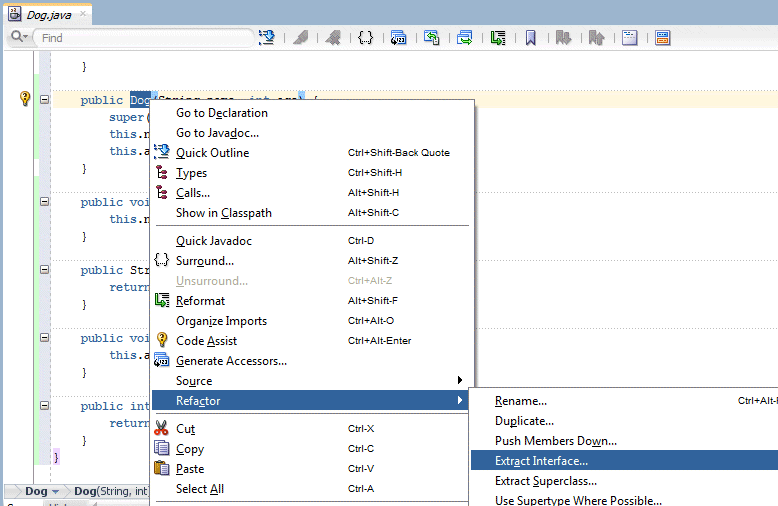Click the teal window with green back-arrow icon

(432, 38)
